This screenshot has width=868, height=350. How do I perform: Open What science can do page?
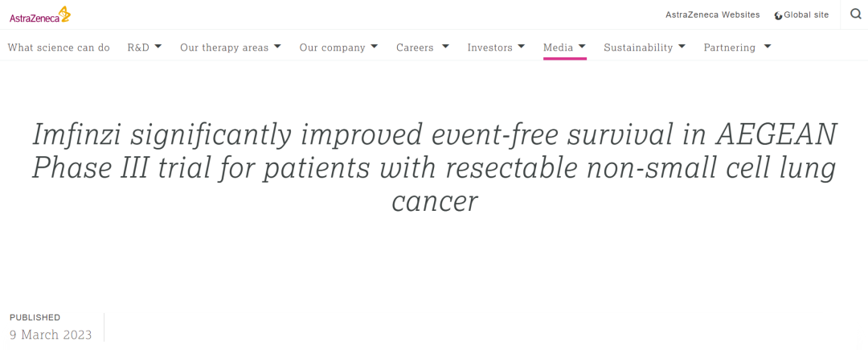pyautogui.click(x=59, y=47)
